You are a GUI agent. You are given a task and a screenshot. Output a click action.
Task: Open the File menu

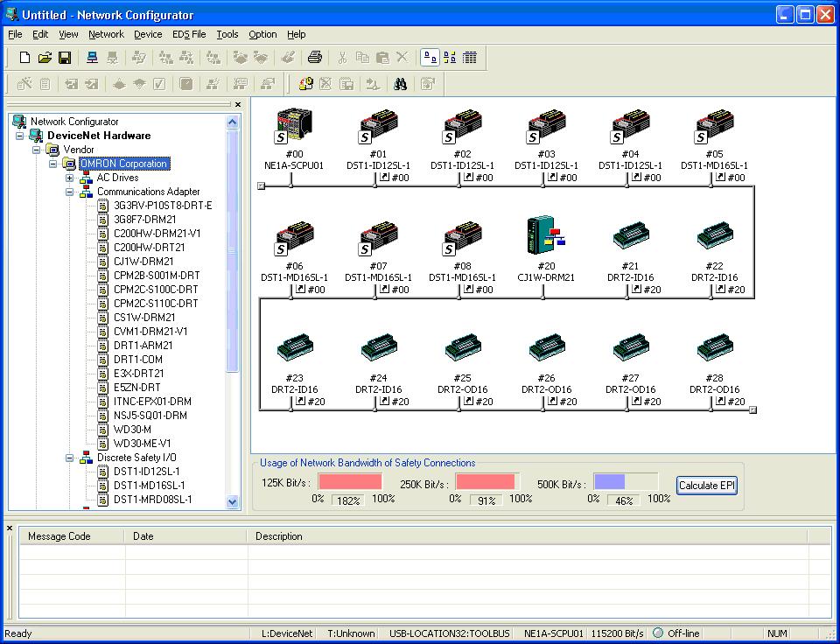click(15, 34)
